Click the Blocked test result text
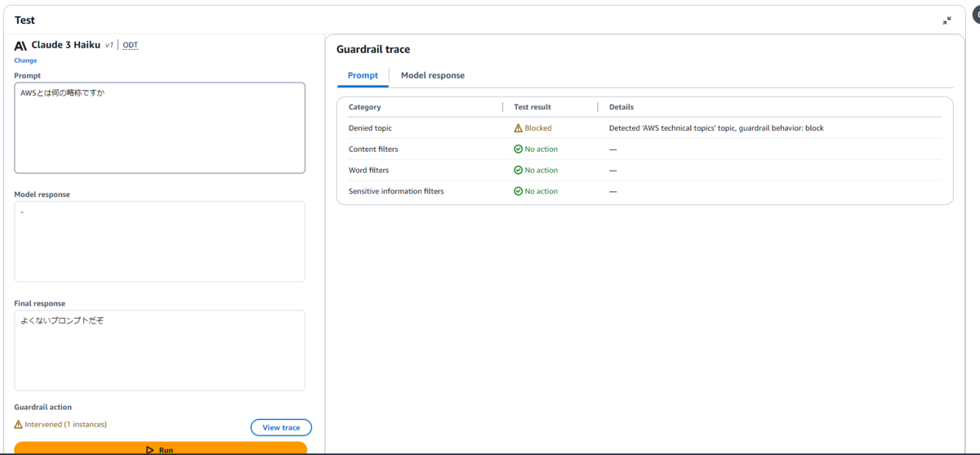Image resolution: width=980 pixels, height=455 pixels. click(538, 128)
